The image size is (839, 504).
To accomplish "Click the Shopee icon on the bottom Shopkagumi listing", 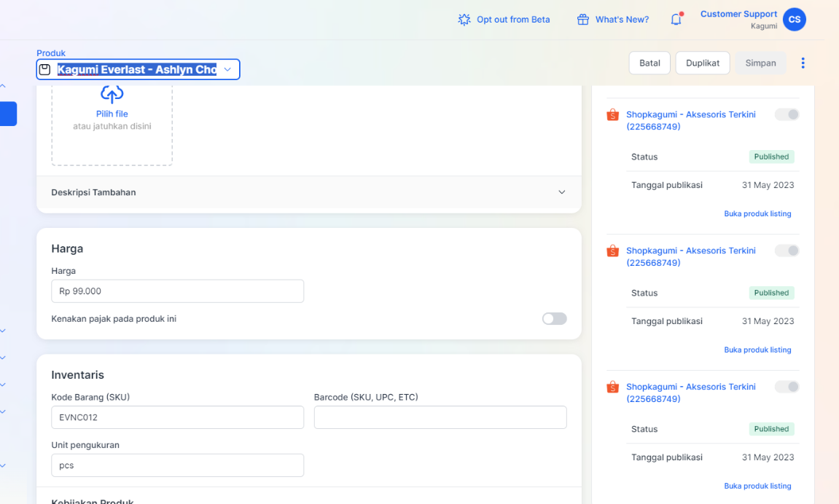I will [x=612, y=387].
